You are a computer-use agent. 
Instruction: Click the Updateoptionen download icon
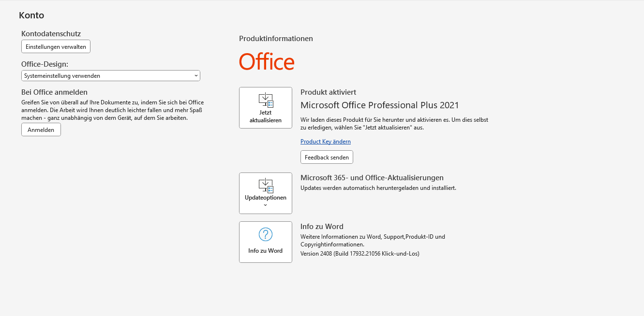coord(266,186)
